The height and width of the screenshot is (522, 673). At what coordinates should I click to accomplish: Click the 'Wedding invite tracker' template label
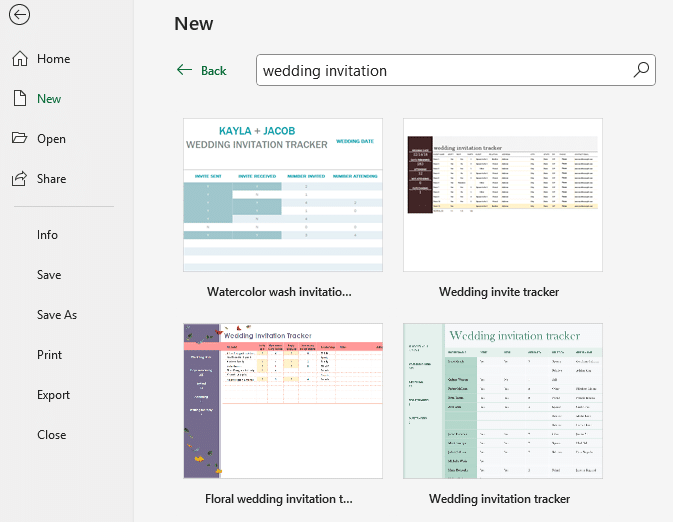(499, 292)
